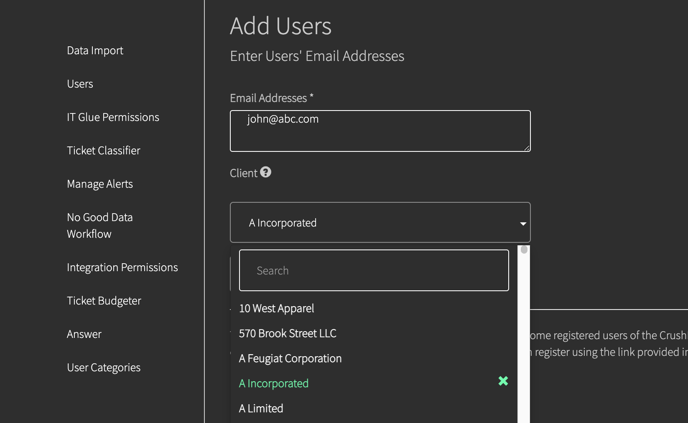
Task: Open Data Import in the sidebar
Action: [95, 50]
